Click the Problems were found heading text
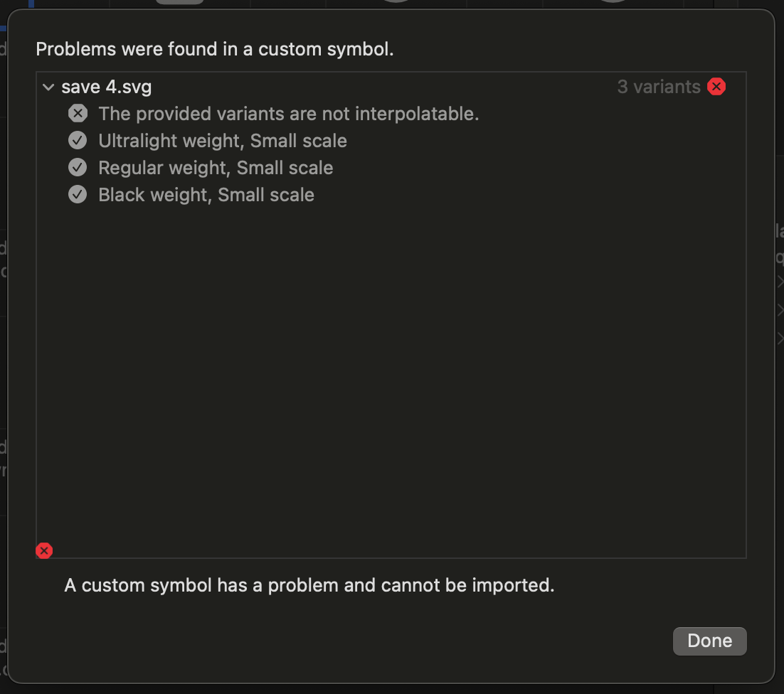Screen dimensions: 784x694 (215, 49)
